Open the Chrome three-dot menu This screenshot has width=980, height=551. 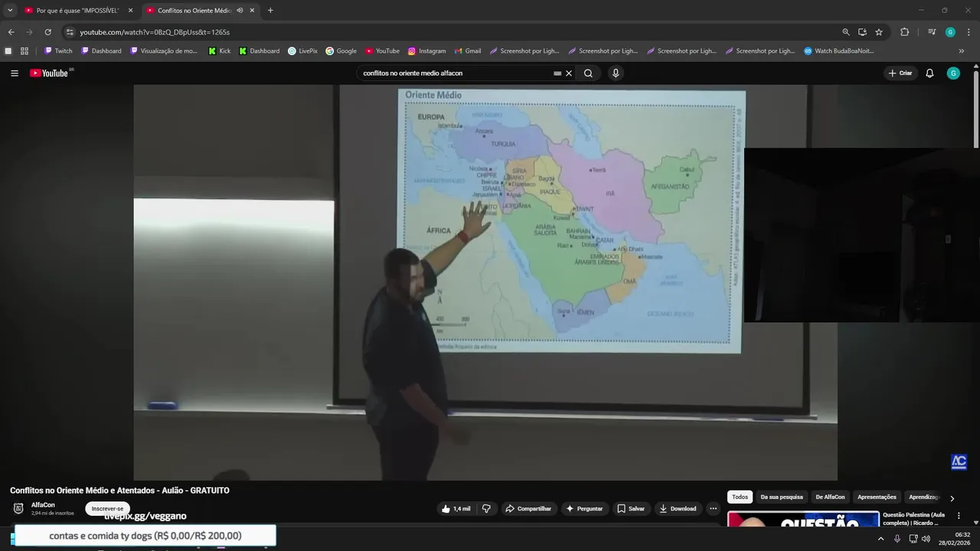pos(969,32)
